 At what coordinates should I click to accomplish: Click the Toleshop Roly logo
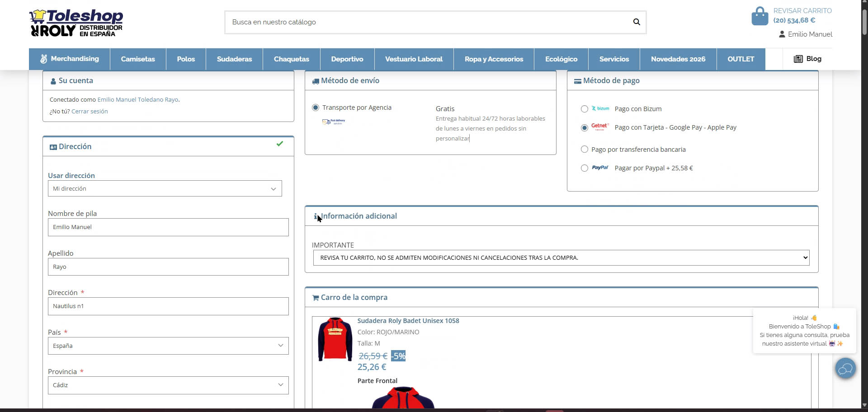(76, 23)
